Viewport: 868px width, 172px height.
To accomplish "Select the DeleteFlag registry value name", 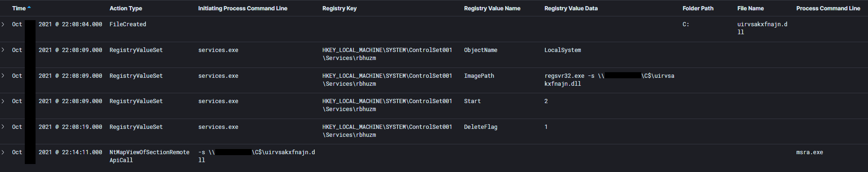I will pyautogui.click(x=481, y=127).
